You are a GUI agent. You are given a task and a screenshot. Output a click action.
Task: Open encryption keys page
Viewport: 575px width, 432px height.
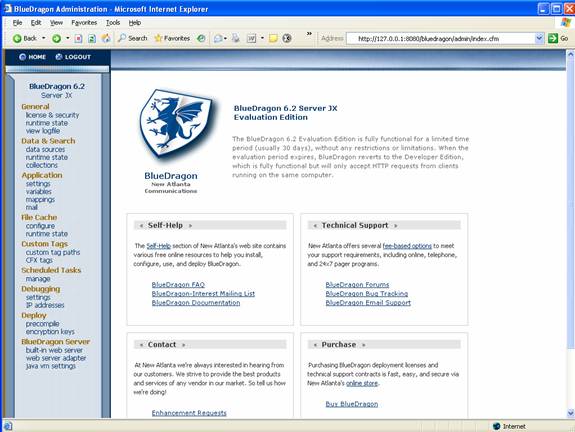pos(50,332)
